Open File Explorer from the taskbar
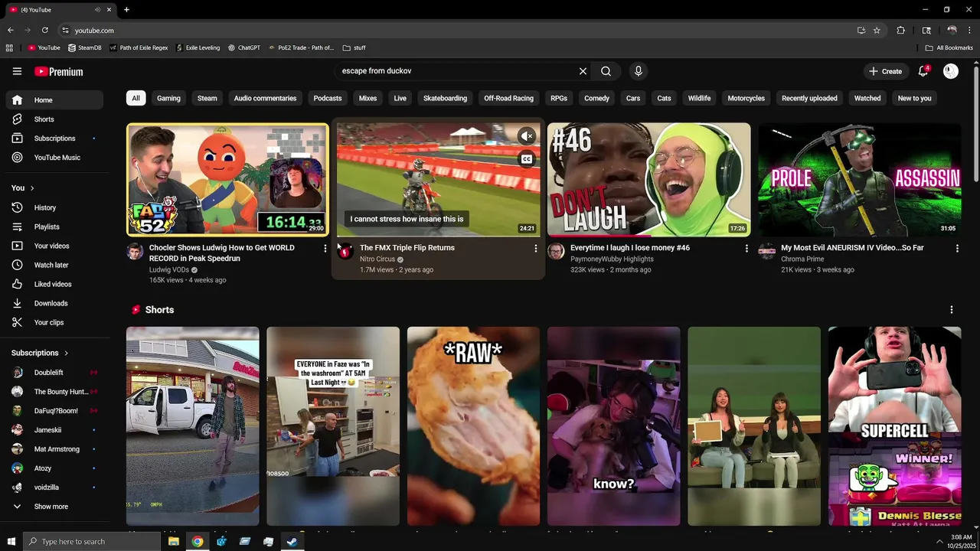 [174, 541]
